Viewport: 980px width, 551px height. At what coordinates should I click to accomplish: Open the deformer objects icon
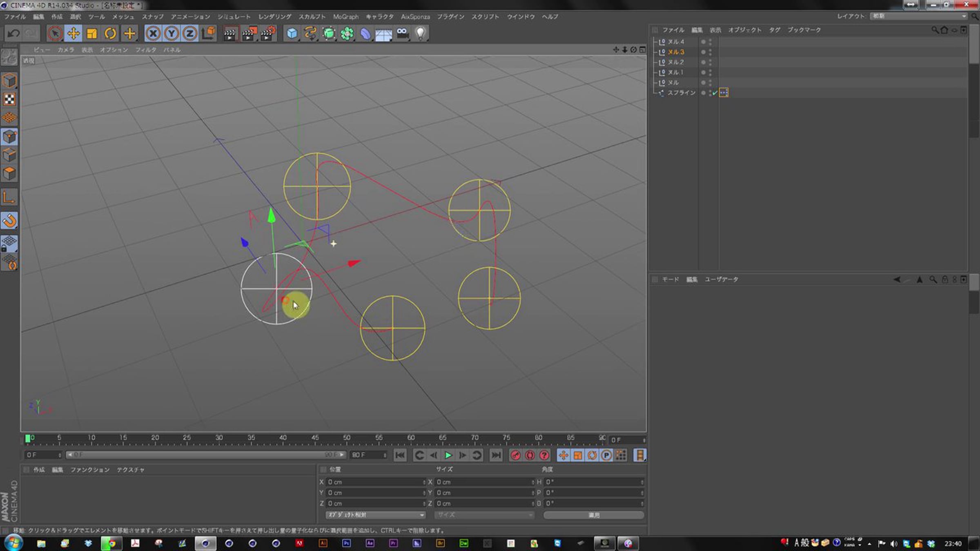click(x=365, y=33)
